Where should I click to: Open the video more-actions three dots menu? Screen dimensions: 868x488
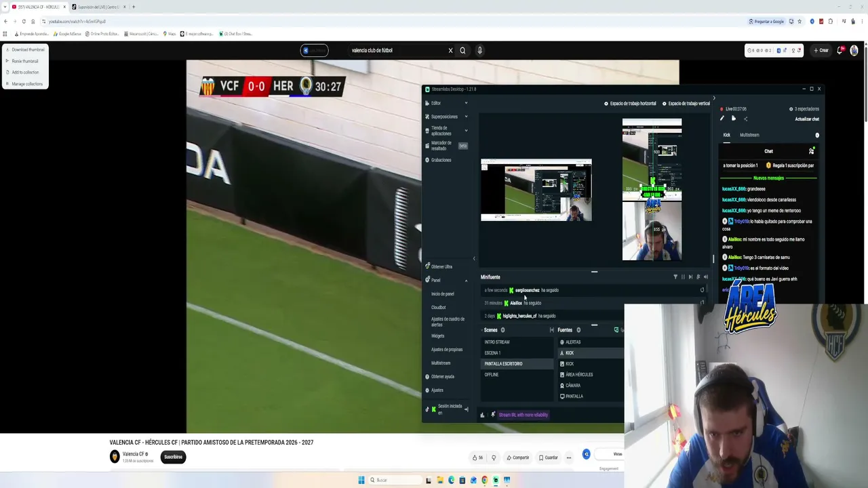pos(569,457)
